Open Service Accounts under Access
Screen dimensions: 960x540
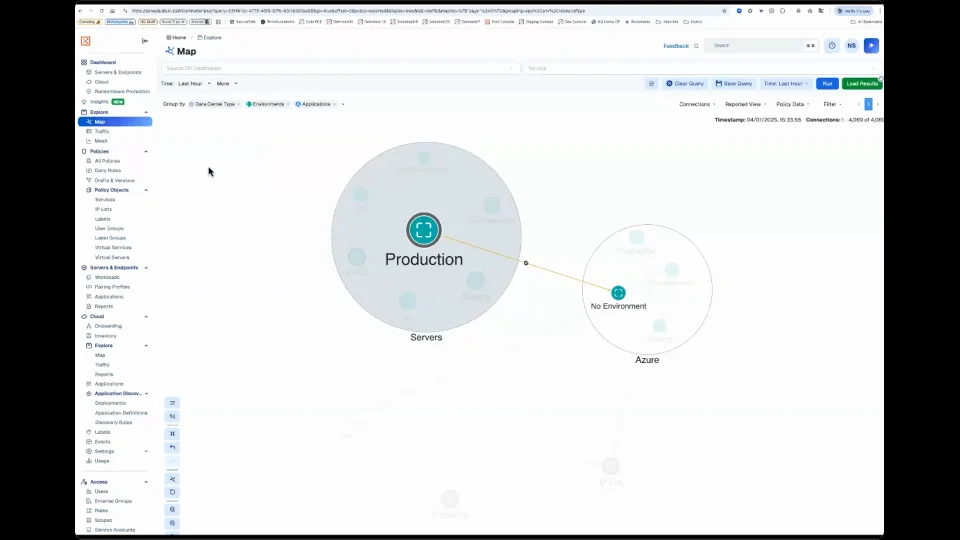tap(114, 530)
